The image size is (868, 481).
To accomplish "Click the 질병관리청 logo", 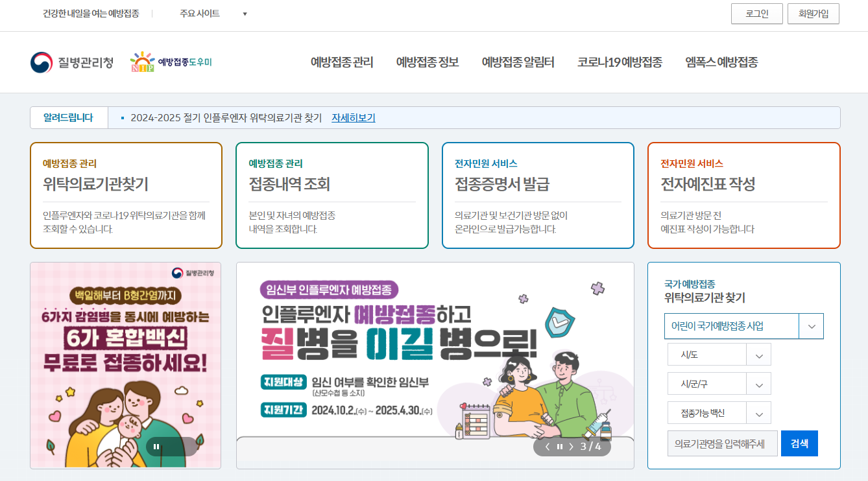I will tap(72, 62).
